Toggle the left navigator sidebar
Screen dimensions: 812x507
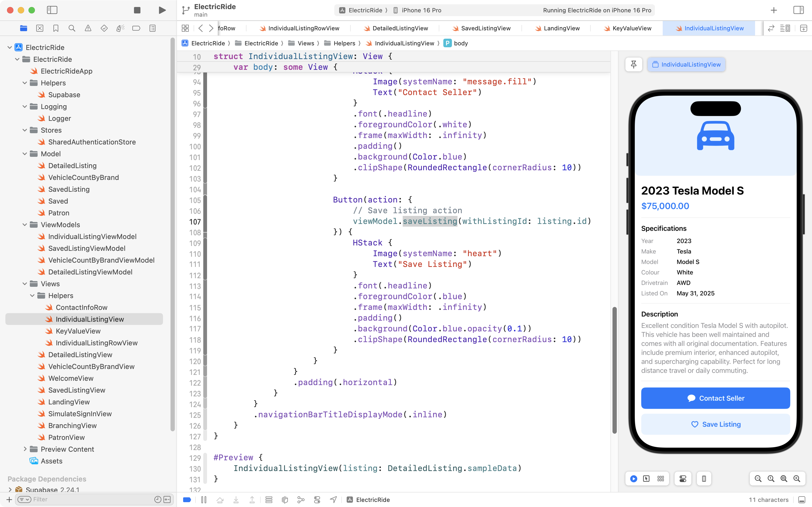pyautogui.click(x=52, y=10)
